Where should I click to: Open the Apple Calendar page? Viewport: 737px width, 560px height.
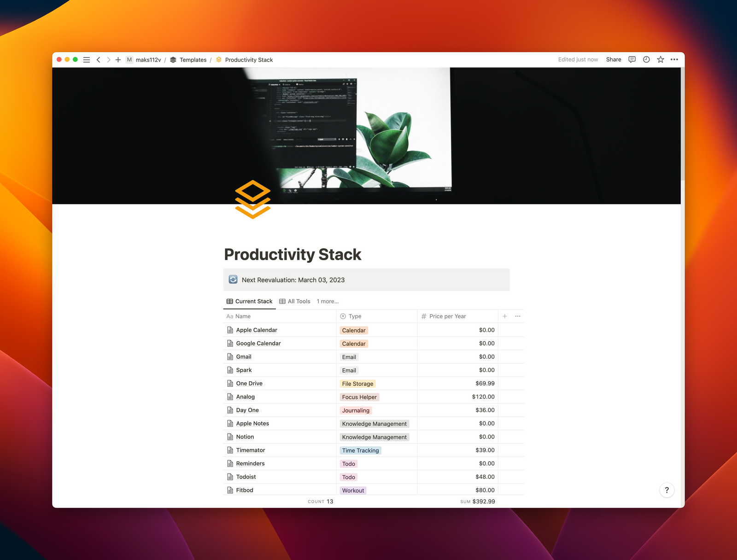[257, 330]
